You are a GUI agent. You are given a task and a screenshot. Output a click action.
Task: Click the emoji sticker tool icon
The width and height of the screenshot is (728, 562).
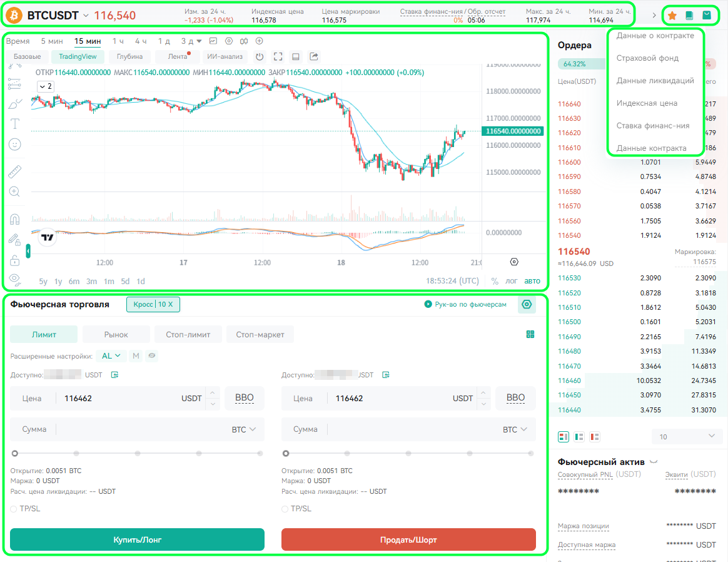tap(15, 145)
